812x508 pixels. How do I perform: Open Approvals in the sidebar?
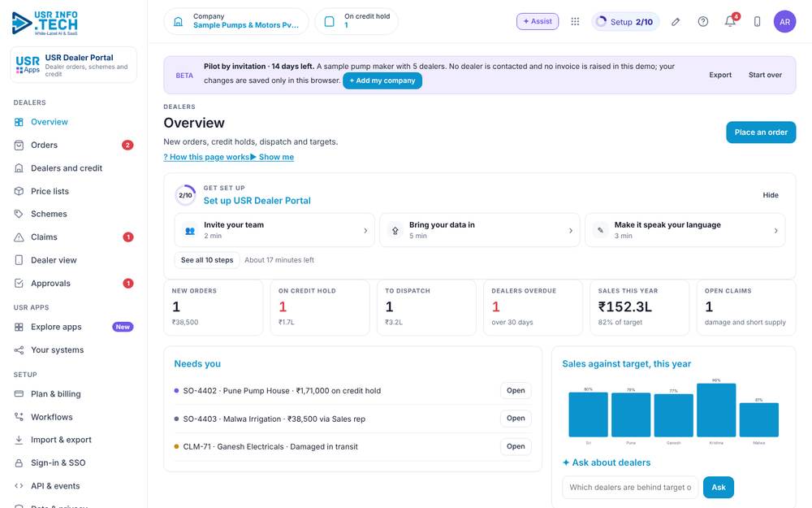click(x=74, y=284)
